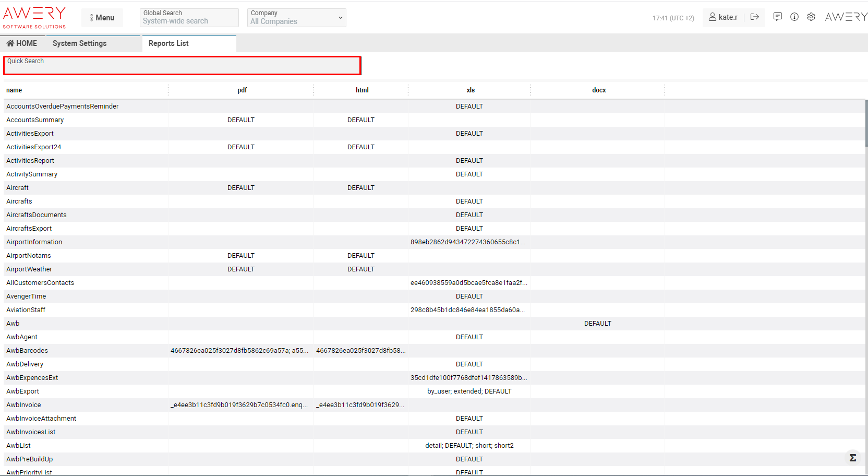Click into the Quick Search box

(x=182, y=66)
